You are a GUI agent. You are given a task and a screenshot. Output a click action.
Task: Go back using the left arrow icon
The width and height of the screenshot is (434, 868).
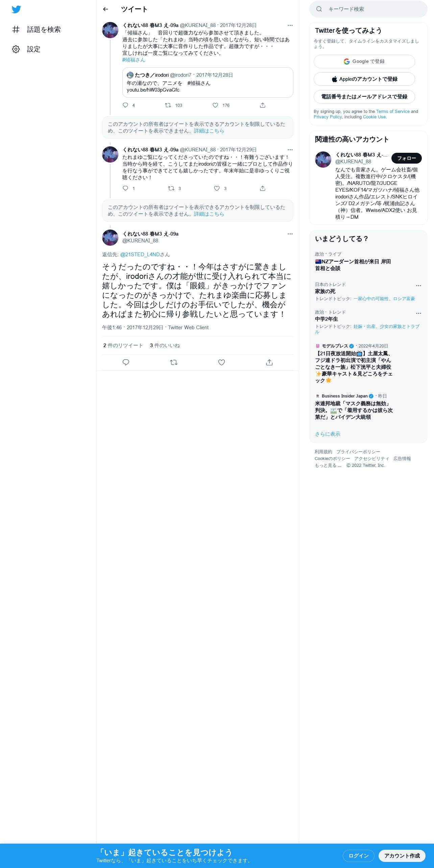[105, 9]
